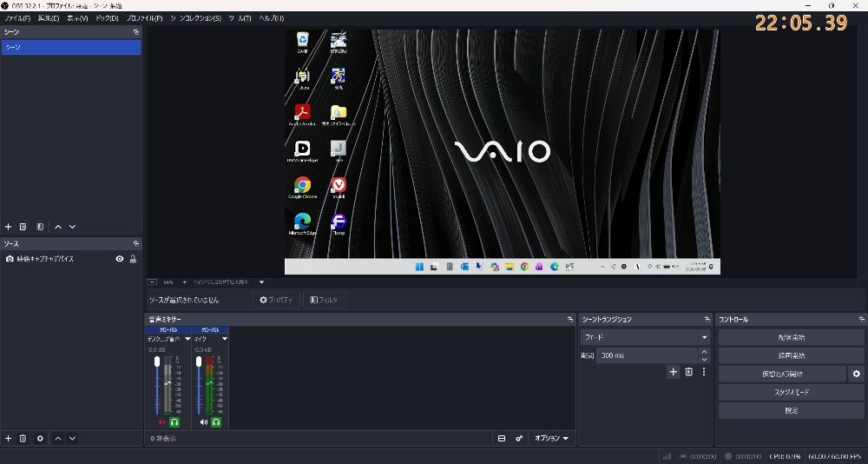The width and height of the screenshot is (868, 464).
Task: Toggle スタジオモード on
Action: (791, 393)
